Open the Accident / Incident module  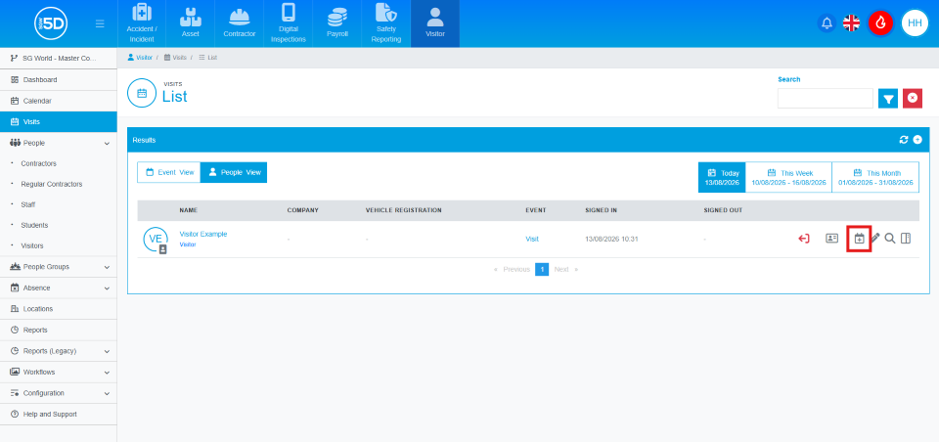pyautogui.click(x=141, y=23)
